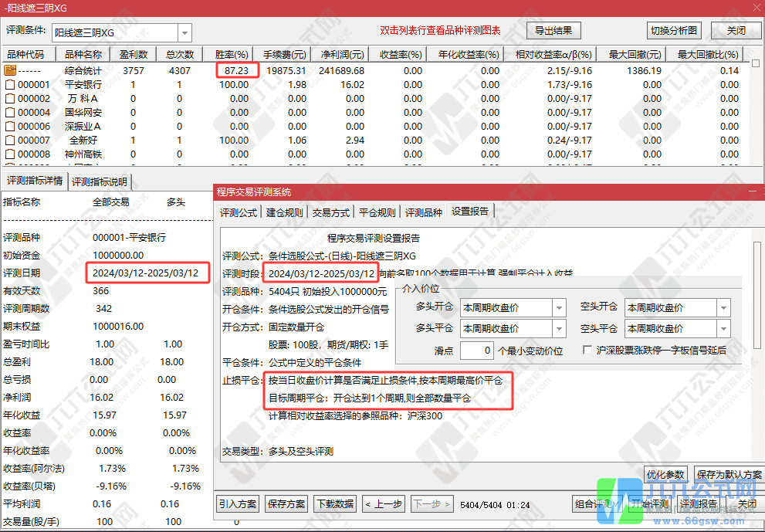Expand the 多头开仓 price dropdown
Screen dimensions: 765x532
557,307
